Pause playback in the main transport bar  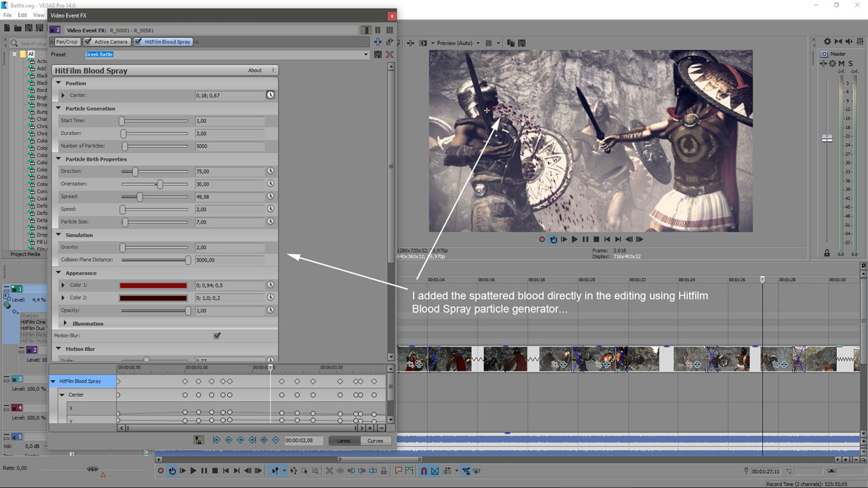[204, 470]
